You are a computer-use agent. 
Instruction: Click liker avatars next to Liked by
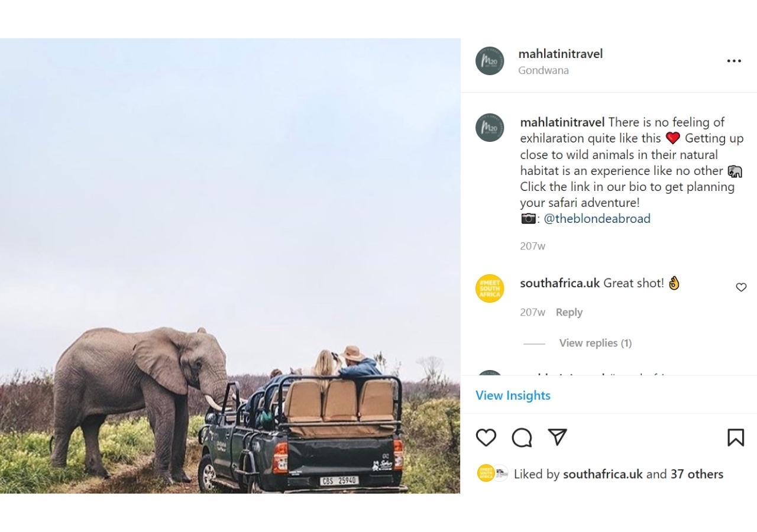(493, 473)
